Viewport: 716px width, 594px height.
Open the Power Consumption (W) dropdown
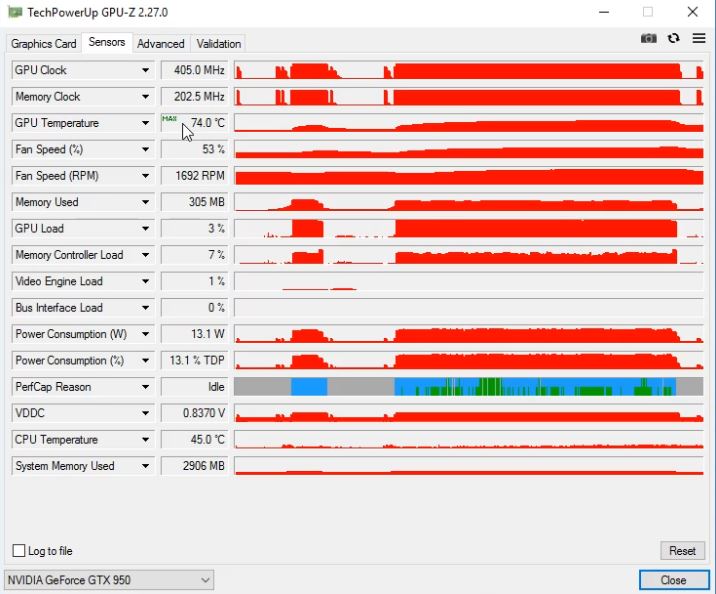point(145,334)
